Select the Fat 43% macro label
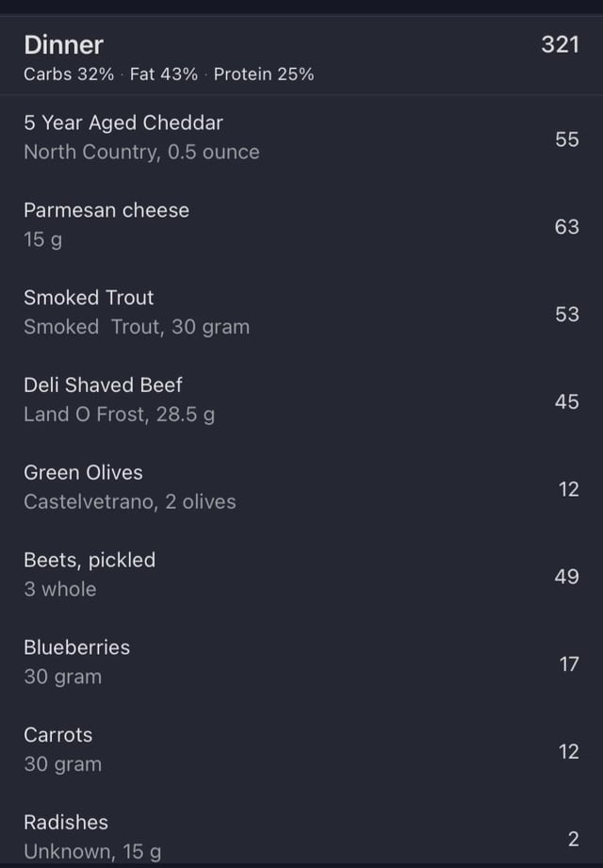Screen dimensions: 603x868 164,74
